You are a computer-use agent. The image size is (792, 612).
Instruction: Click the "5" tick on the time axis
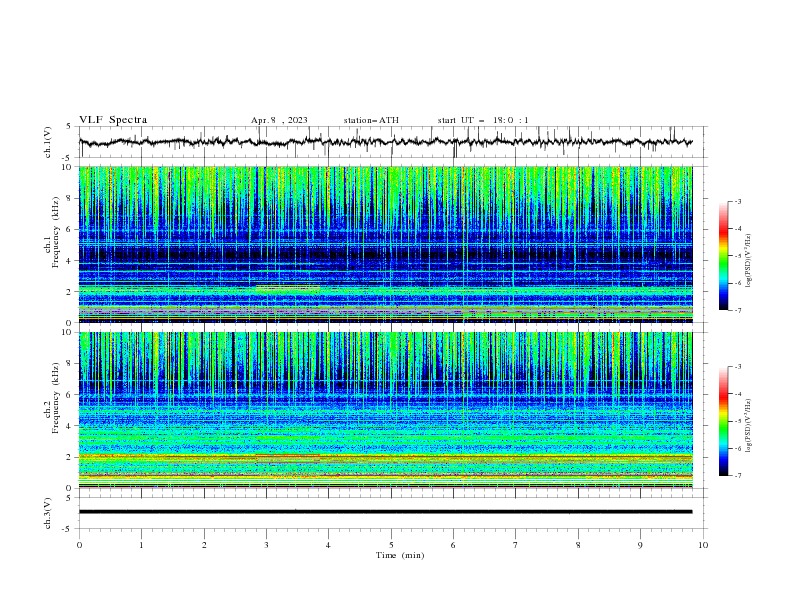[x=391, y=545]
